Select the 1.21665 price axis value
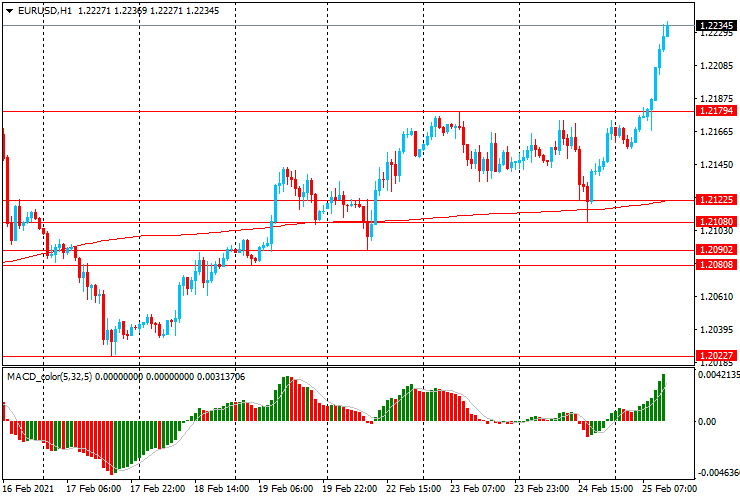 716,131
